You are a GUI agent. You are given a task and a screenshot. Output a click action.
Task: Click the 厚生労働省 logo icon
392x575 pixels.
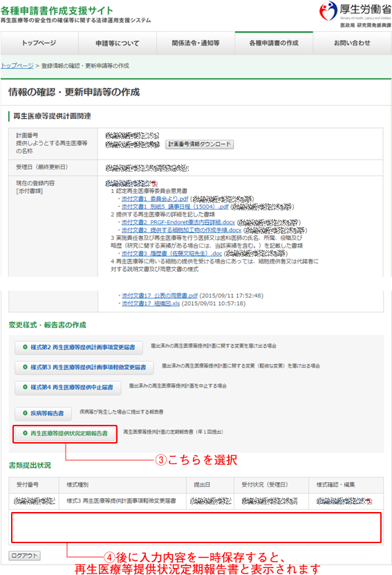(328, 11)
